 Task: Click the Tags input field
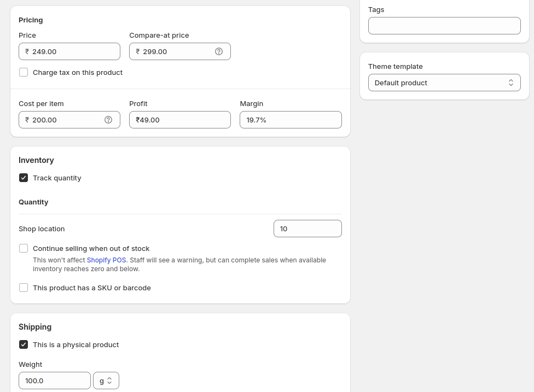click(x=444, y=26)
